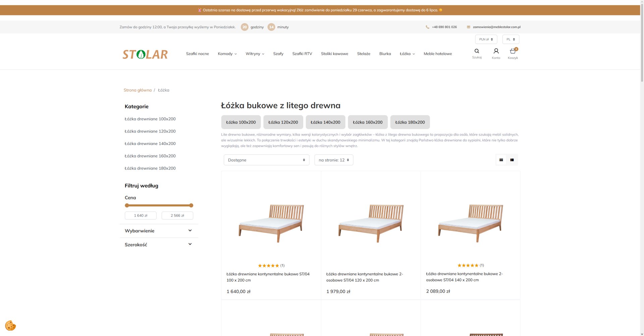Image resolution: width=644 pixels, height=336 pixels.
Task: Open Szafki nocne in the navigation
Action: pos(197,54)
